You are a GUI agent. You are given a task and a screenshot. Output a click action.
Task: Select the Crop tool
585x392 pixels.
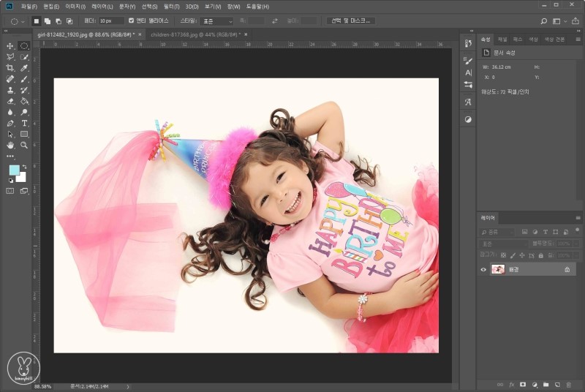(x=10, y=67)
